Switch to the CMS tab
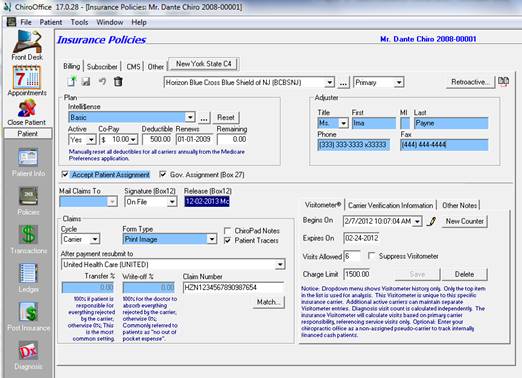The image size is (522, 378). click(x=133, y=67)
